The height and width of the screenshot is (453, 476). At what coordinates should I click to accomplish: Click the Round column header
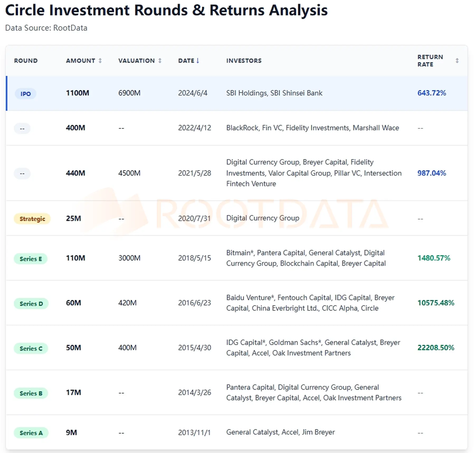(x=26, y=61)
